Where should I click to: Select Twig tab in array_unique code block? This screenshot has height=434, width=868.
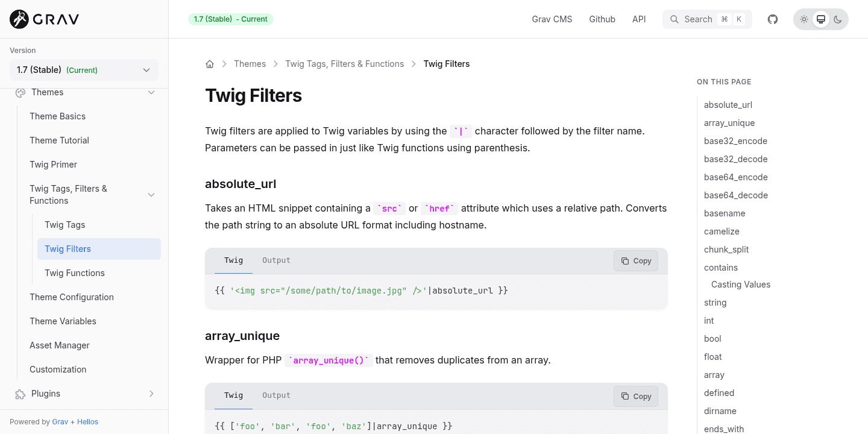(233, 395)
